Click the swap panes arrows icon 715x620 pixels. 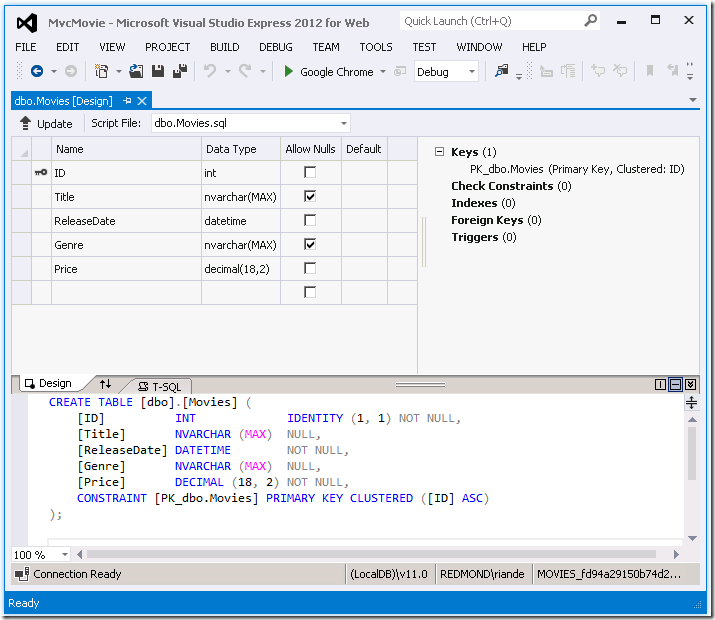[x=106, y=384]
